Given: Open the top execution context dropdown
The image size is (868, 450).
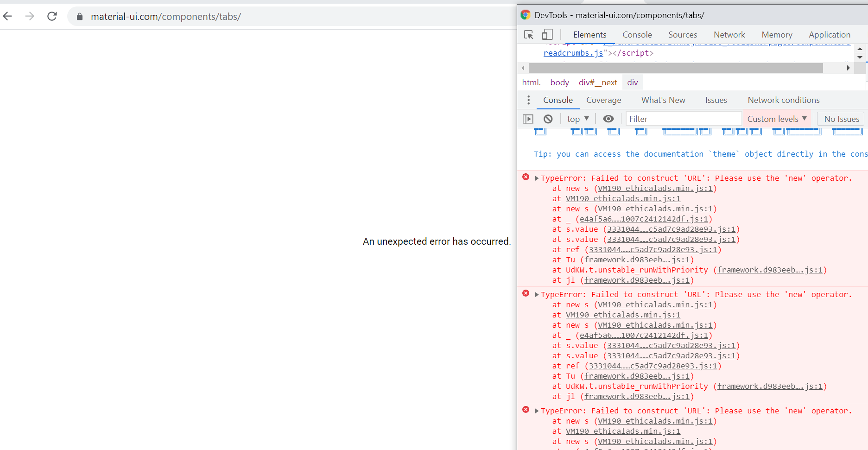Looking at the screenshot, I should coord(577,119).
